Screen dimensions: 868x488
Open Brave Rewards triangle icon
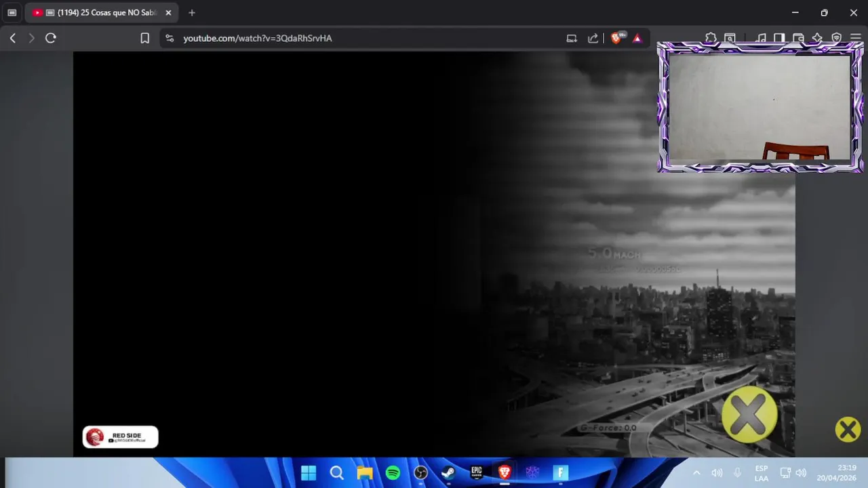pos(637,39)
